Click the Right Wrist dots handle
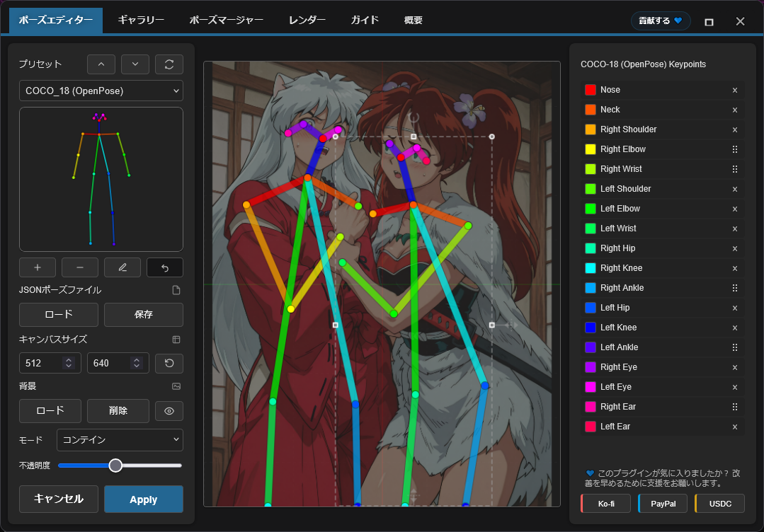The height and width of the screenshot is (532, 764). [x=735, y=169]
